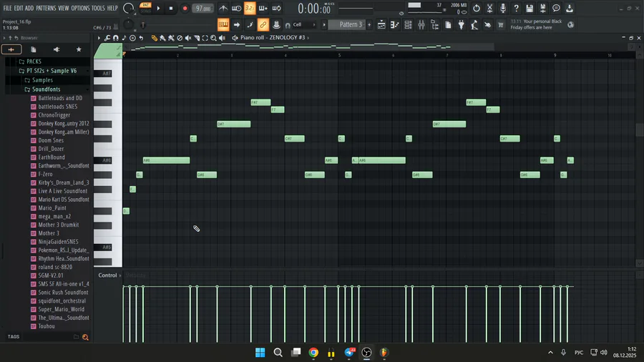Choose the Select tool in piano roll
Image resolution: width=644 pixels, height=362 pixels.
(205, 38)
